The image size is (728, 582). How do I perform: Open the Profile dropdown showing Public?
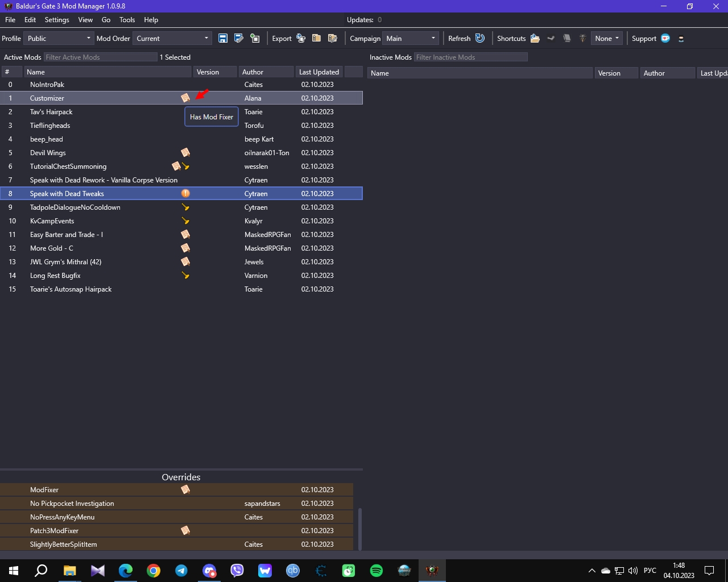pyautogui.click(x=59, y=38)
